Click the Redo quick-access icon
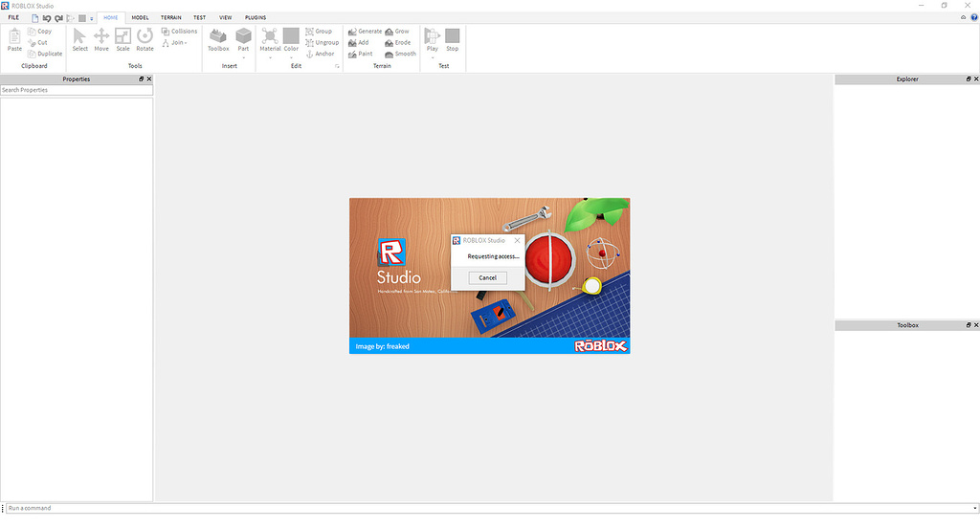This screenshot has width=980, height=528. [58, 18]
